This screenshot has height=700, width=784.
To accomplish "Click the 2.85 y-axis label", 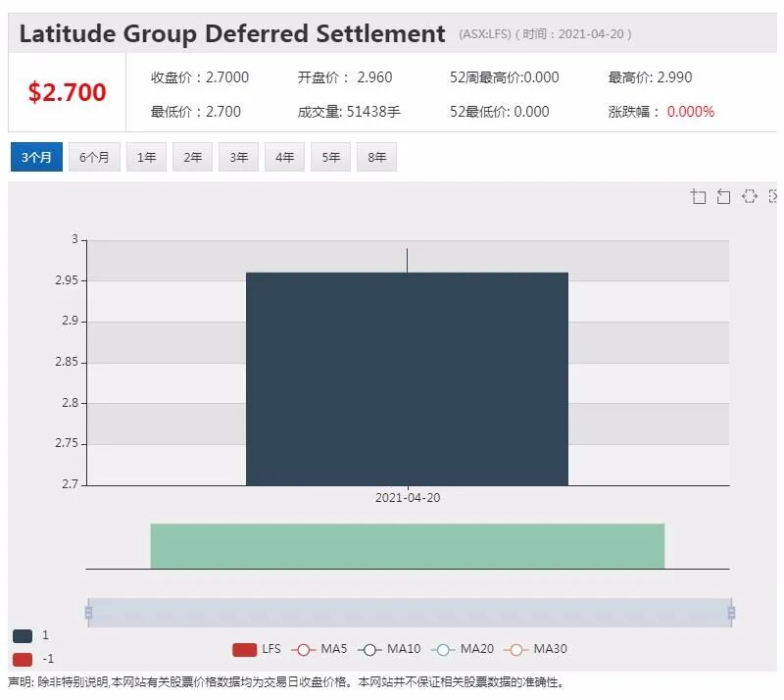I will [x=67, y=362].
